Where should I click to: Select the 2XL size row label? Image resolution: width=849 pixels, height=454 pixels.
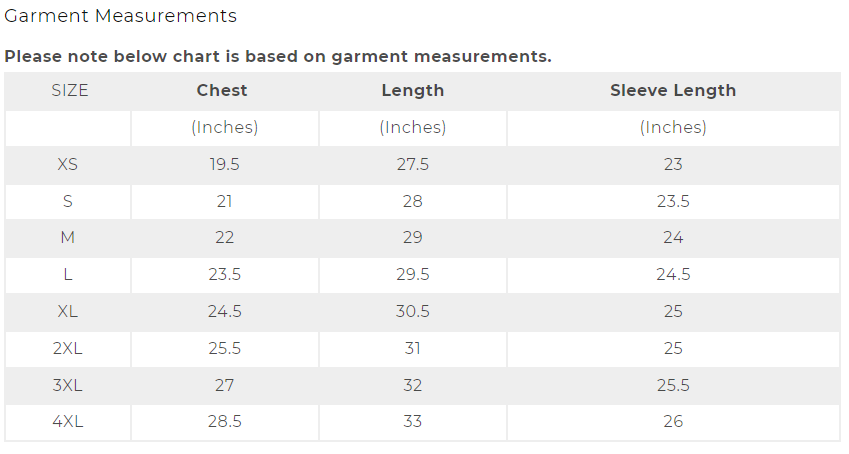pyautogui.click(x=68, y=348)
